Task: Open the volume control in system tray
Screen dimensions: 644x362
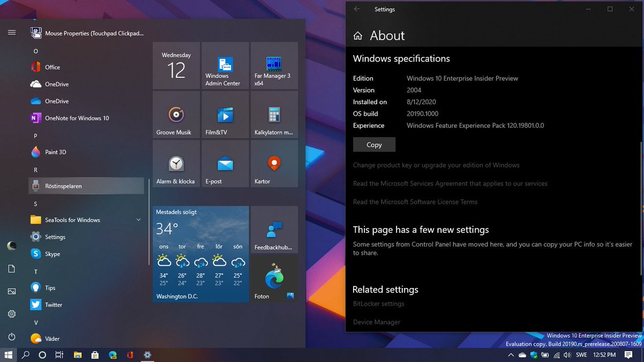Action: (567, 355)
